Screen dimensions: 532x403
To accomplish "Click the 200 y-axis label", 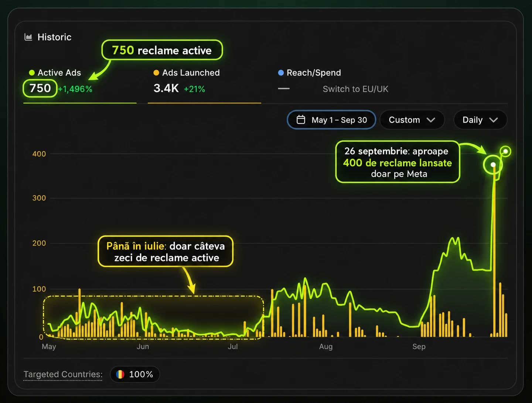I will point(39,243).
